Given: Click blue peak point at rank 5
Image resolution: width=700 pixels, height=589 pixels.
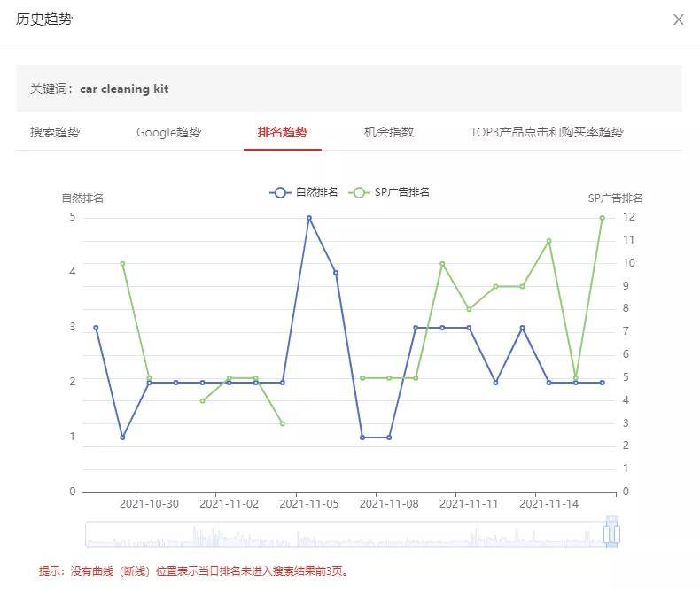Looking at the screenshot, I should [309, 218].
